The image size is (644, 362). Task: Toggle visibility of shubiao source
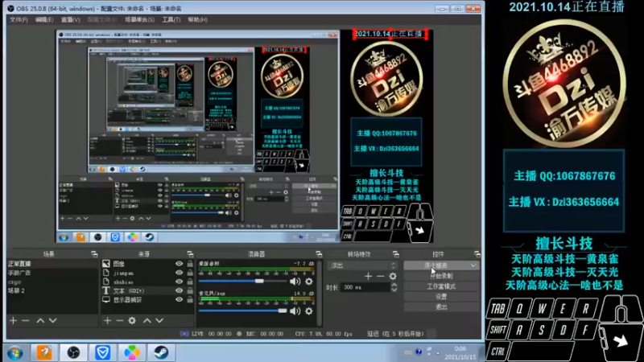(x=179, y=282)
